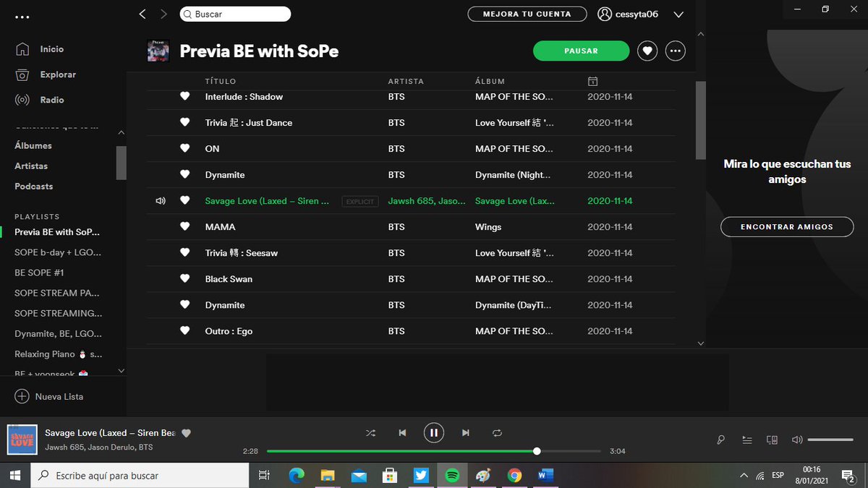This screenshot has height=488, width=868.
Task: Open BE SOPE #1 playlist
Action: click(x=39, y=273)
